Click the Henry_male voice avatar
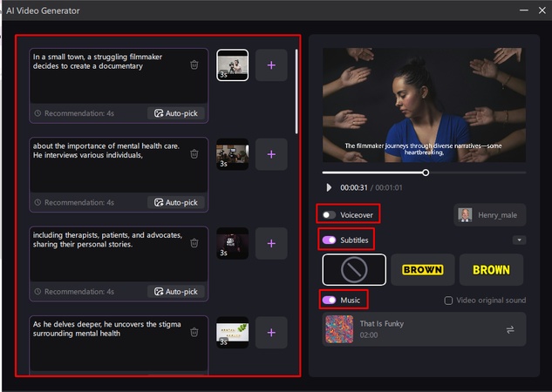Image resolution: width=552 pixels, height=392 pixels. [465, 215]
